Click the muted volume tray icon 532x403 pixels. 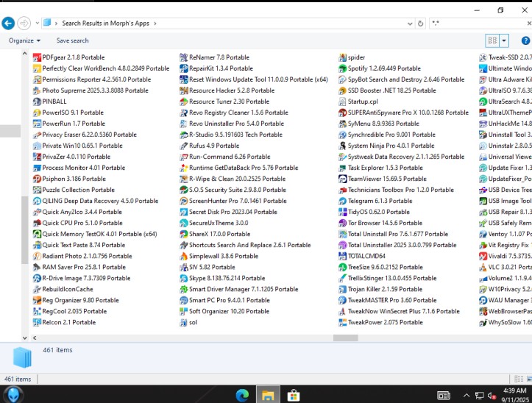click(492, 396)
